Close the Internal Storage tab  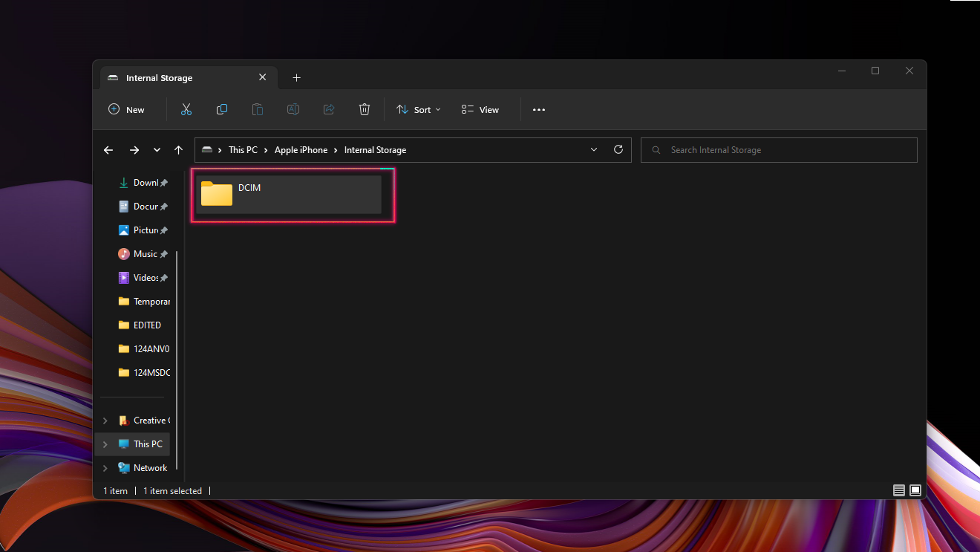[x=262, y=77]
